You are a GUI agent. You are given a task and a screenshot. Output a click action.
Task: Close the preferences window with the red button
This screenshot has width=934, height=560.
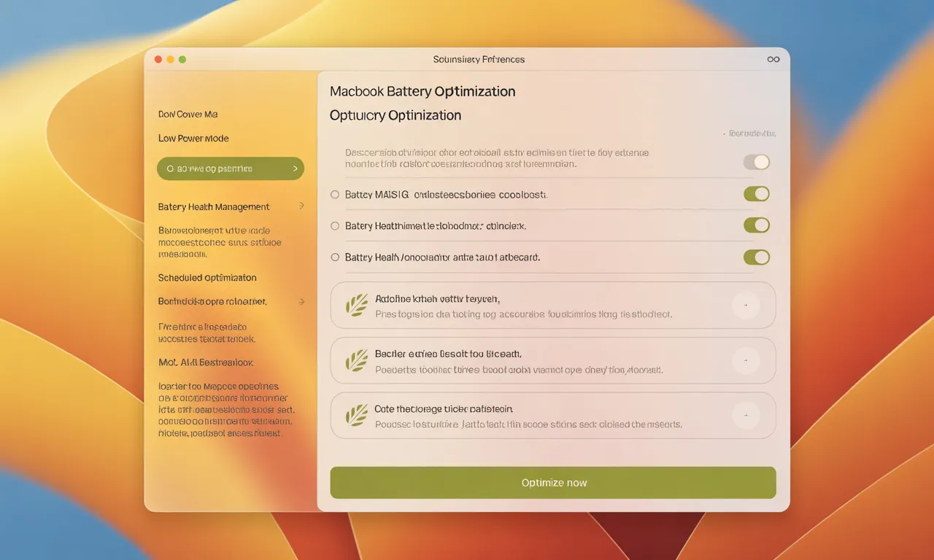coord(158,60)
